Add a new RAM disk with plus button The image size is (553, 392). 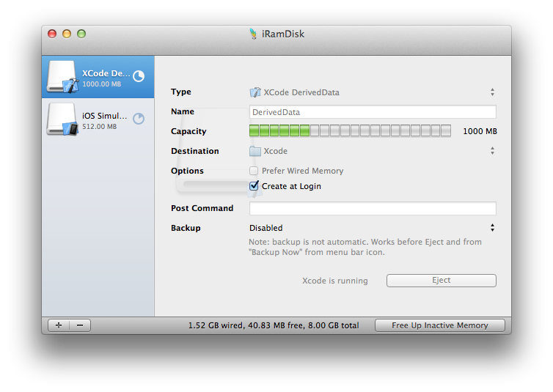tap(59, 325)
